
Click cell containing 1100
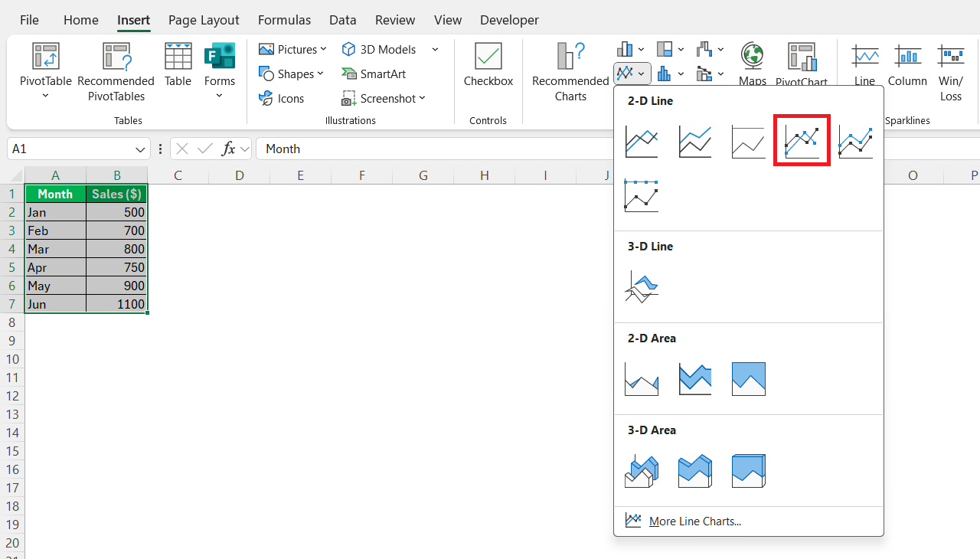coord(117,304)
